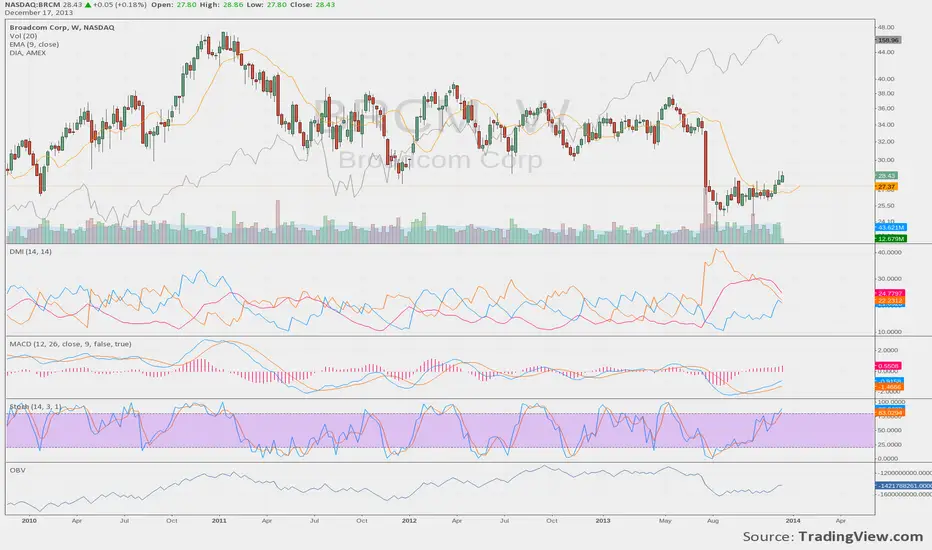Image resolution: width=932 pixels, height=550 pixels.
Task: Click the 36.00 price axis label
Action: 886,108
